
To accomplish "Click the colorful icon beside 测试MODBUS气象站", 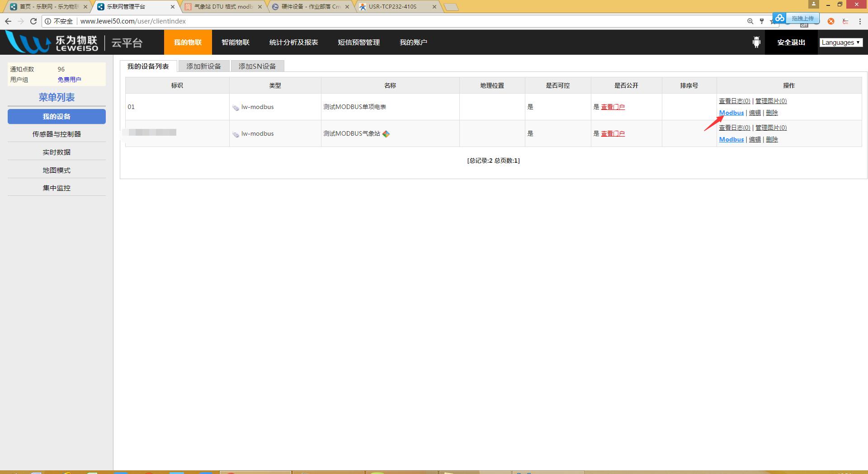I will point(386,134).
